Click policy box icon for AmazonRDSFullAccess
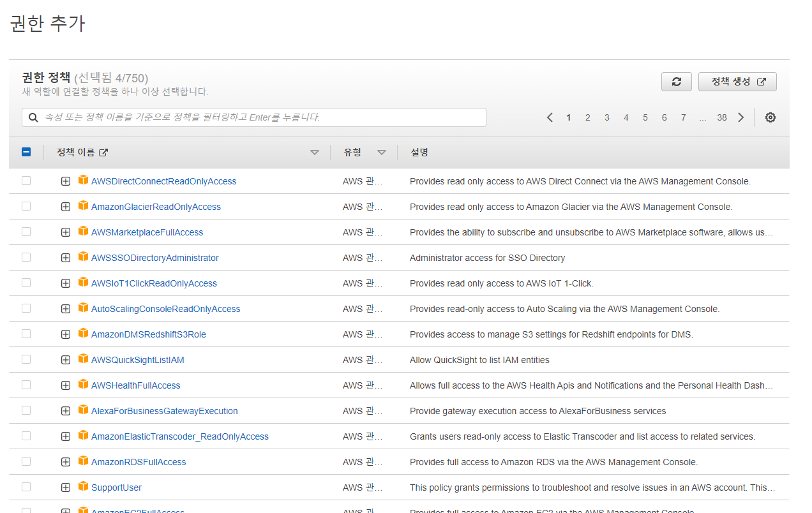Screen dimensions: 812x513 pyautogui.click(x=83, y=461)
